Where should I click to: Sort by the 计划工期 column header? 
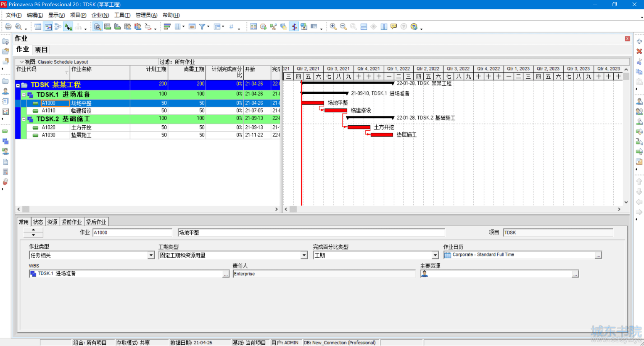(149, 72)
